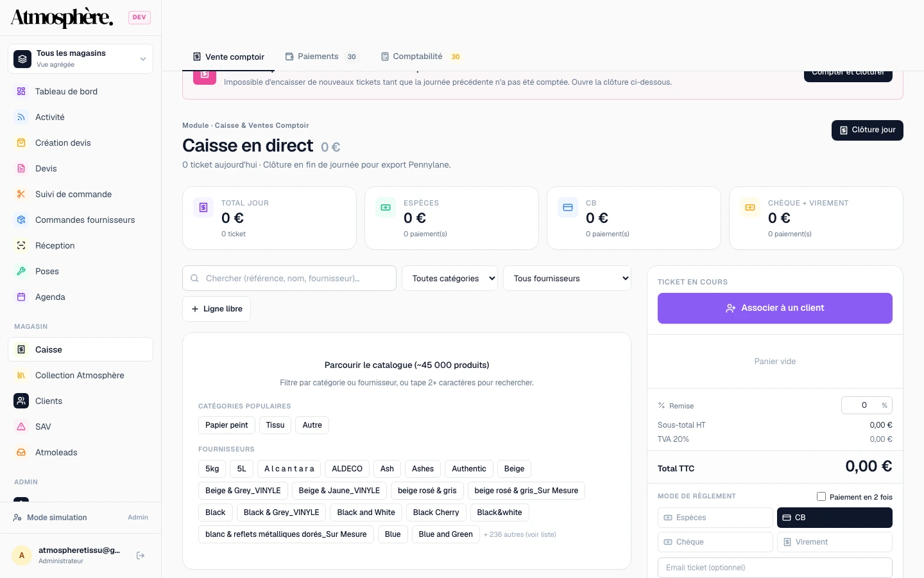Click the Création devis icon
Viewport: 924px width, 578px height.
[21, 143]
